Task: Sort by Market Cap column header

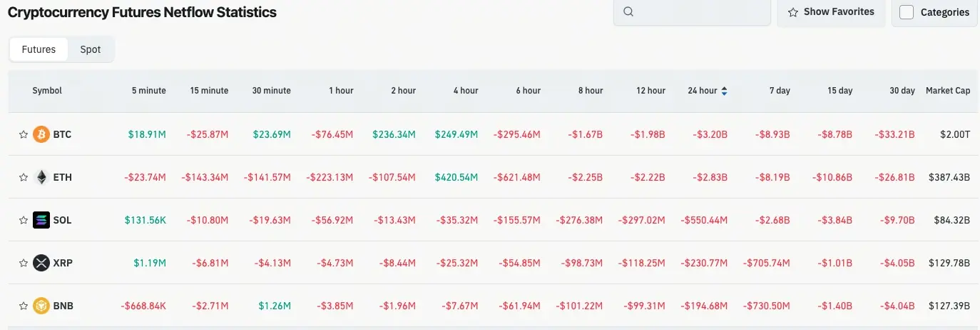Action: pos(947,91)
